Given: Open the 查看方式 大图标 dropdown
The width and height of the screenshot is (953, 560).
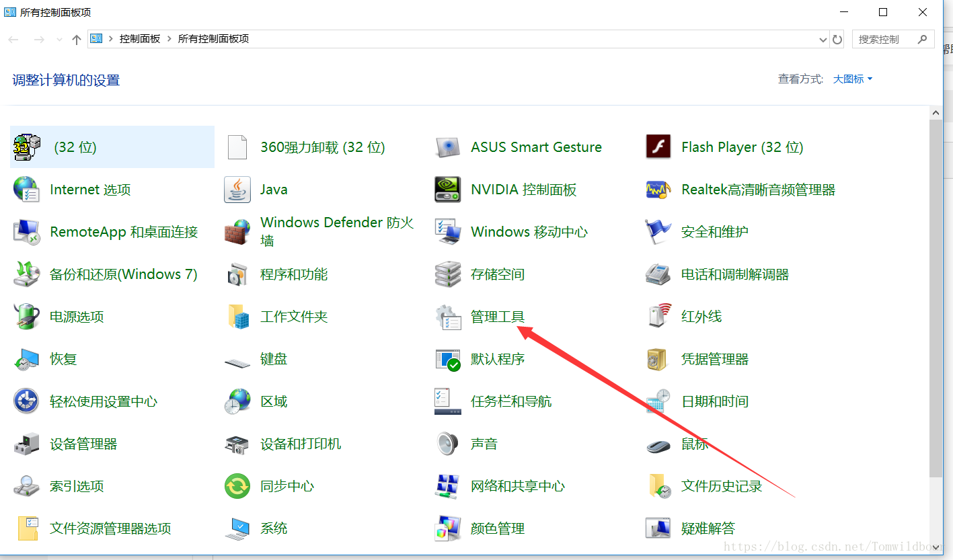Looking at the screenshot, I should 853,79.
